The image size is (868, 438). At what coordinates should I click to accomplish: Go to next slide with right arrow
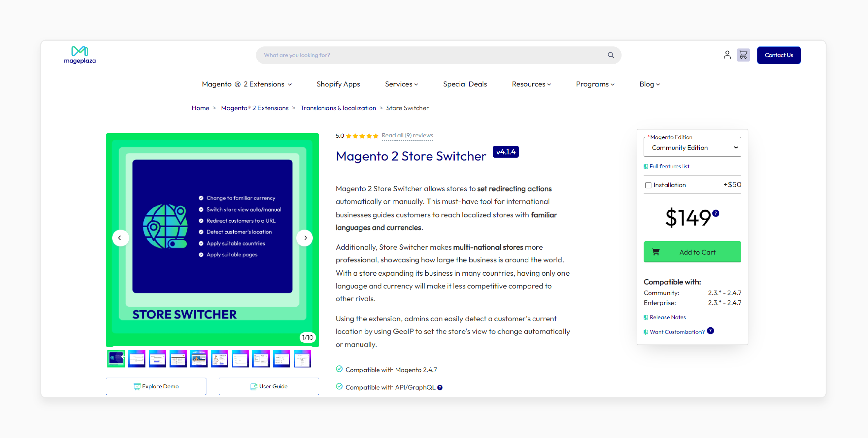(304, 238)
